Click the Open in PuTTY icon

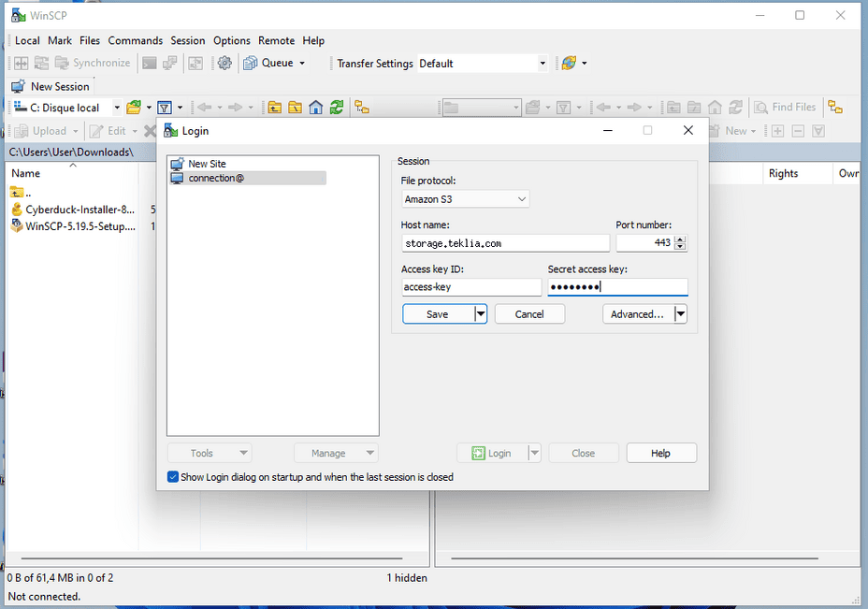click(170, 63)
